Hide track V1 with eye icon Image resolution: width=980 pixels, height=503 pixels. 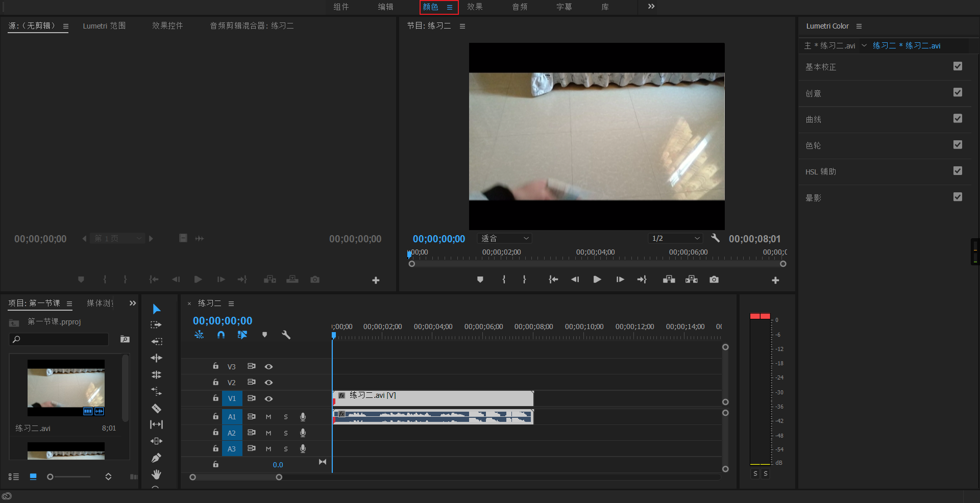[x=268, y=399]
